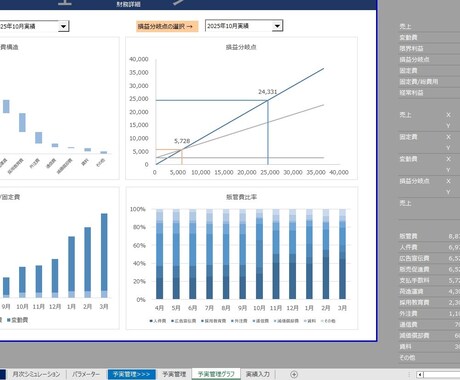Click the 4月 axis label in 販管費比率 chart
Screen dimensions: 460x380
coord(159,308)
